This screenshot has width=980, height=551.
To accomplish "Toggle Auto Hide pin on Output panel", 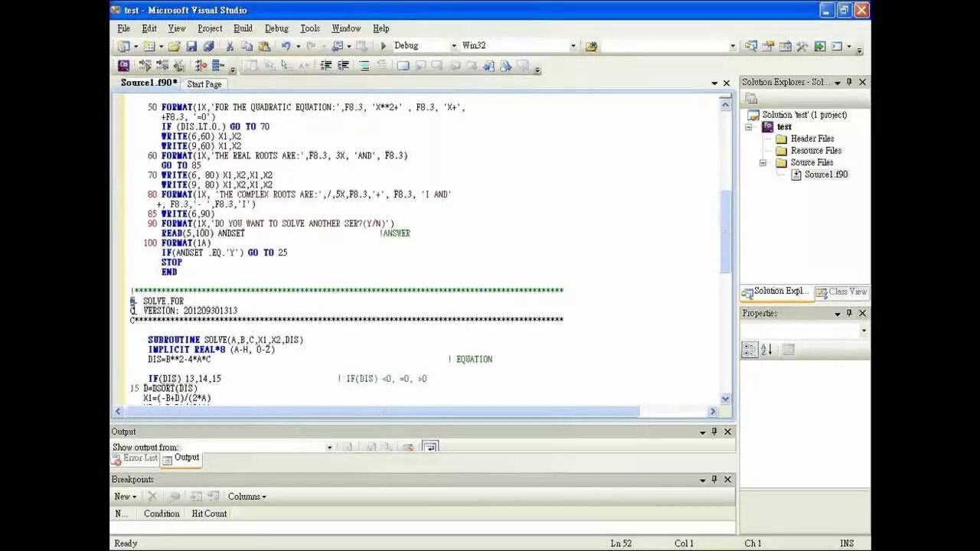I will point(714,432).
